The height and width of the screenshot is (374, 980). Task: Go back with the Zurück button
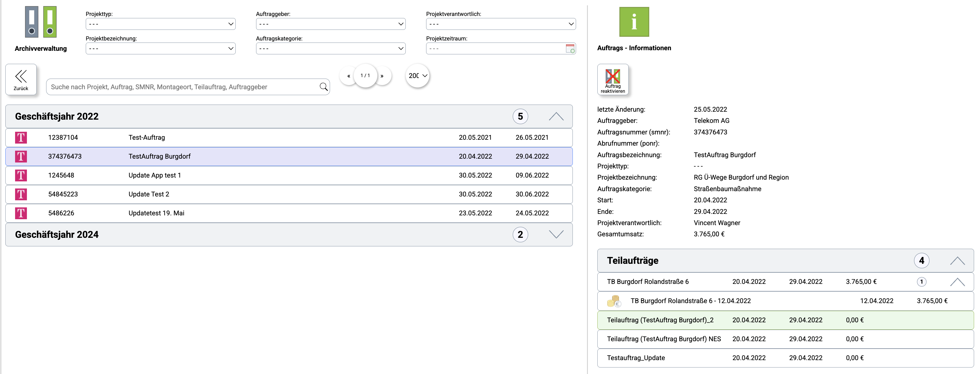click(x=21, y=79)
